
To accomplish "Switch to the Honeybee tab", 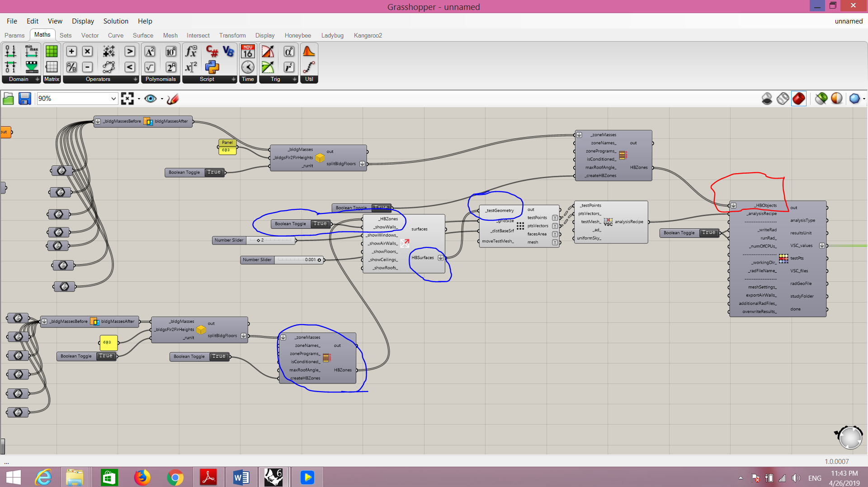I will point(298,35).
